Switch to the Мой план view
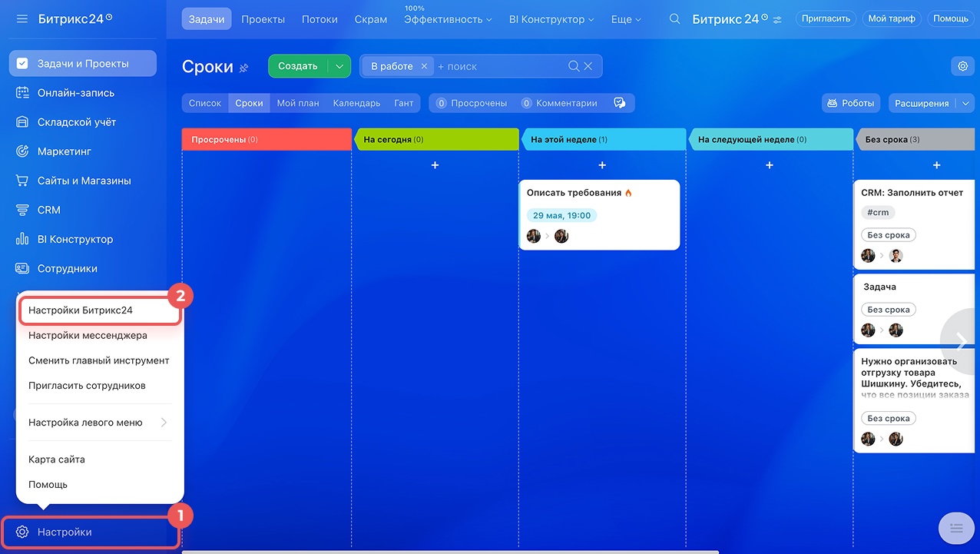This screenshot has width=980, height=554. (x=298, y=103)
